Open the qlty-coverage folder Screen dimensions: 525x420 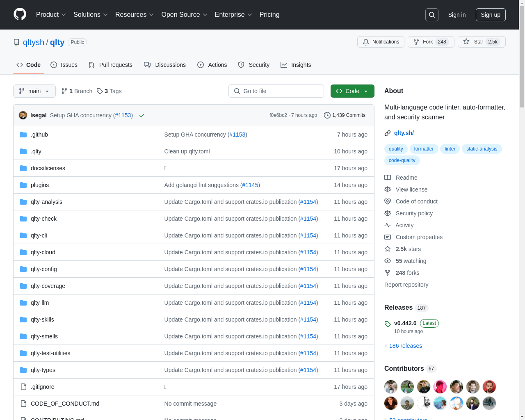coord(48,286)
